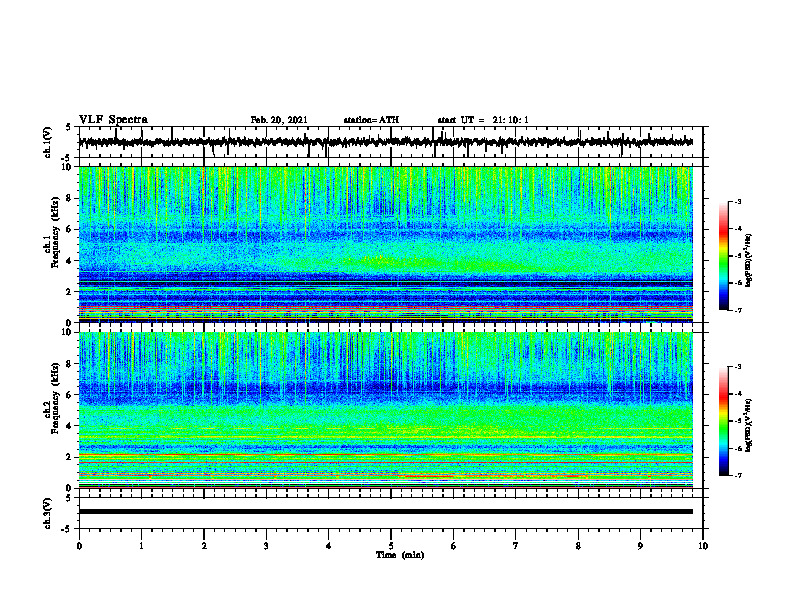Click the "Time (min)" x-axis label
Viewport: 792px width, 612px height.
point(400,555)
